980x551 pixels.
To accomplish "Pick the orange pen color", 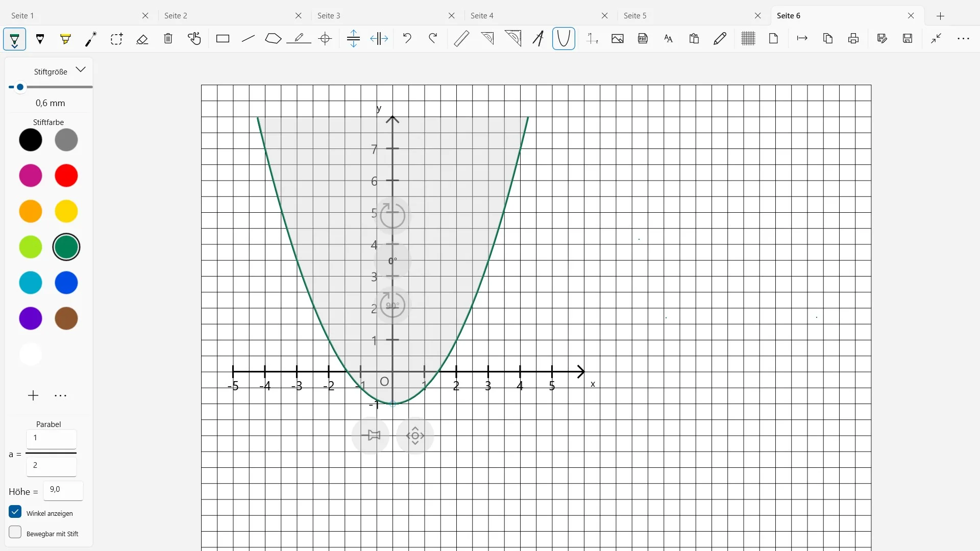I will [x=31, y=211].
